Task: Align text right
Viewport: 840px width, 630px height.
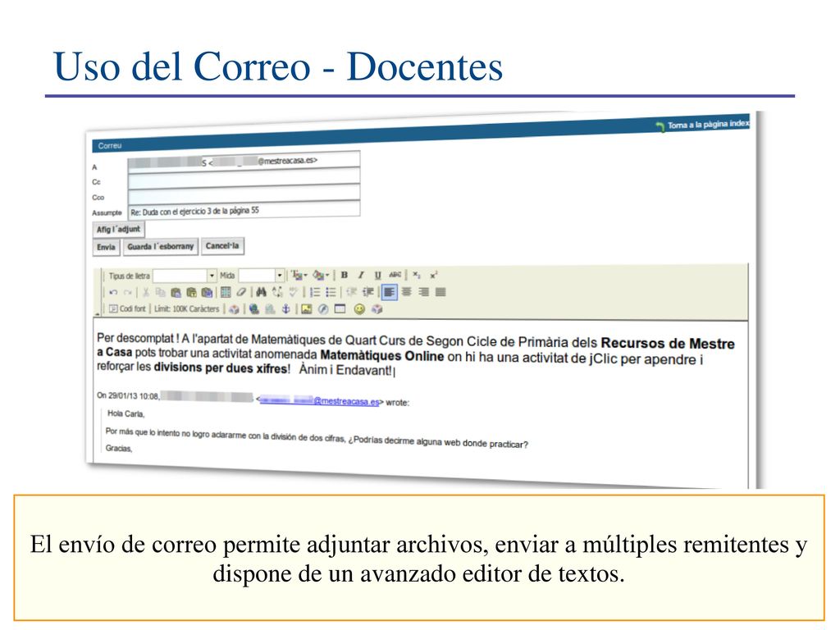Action: point(424,292)
